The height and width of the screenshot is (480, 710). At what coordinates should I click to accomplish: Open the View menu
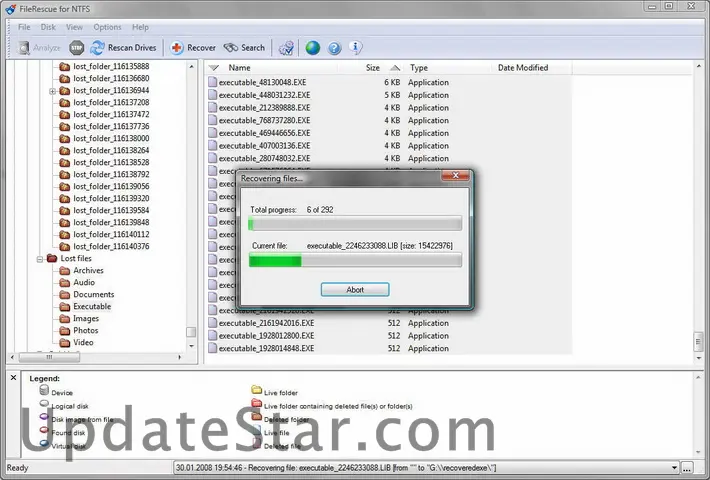point(74,27)
